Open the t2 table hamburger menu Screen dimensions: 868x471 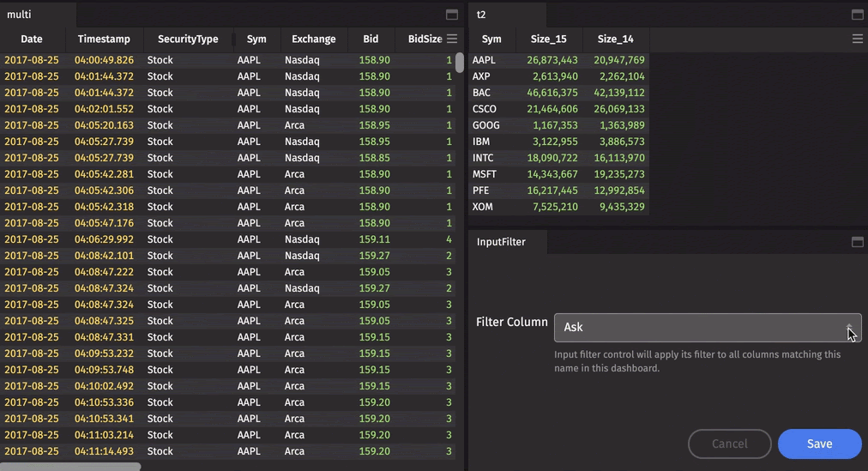pos(857,39)
